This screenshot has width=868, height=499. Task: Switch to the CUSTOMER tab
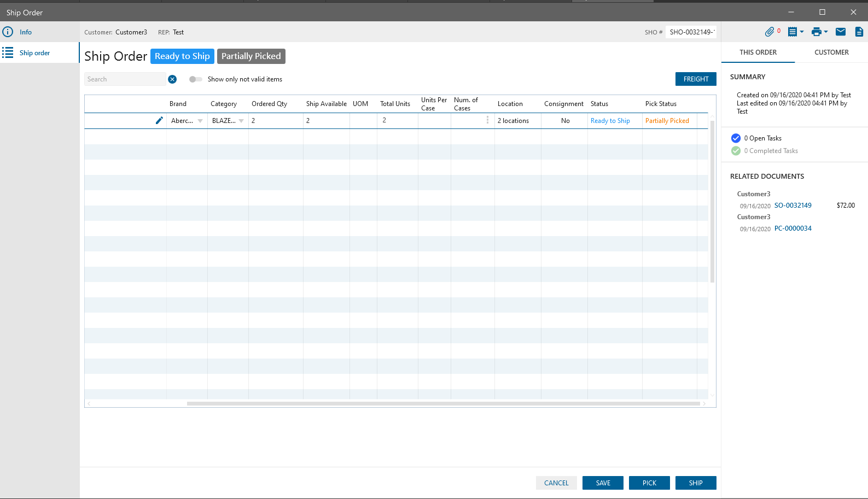(831, 52)
